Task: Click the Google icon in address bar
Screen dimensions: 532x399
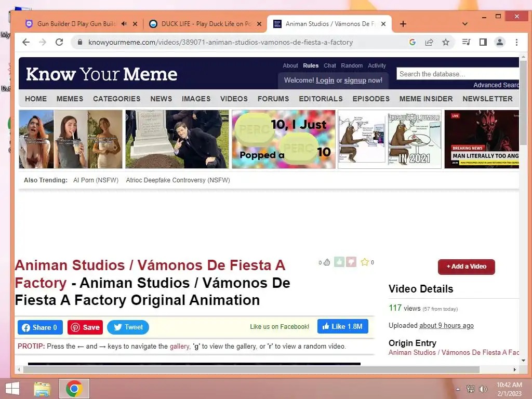Action: pyautogui.click(x=413, y=42)
